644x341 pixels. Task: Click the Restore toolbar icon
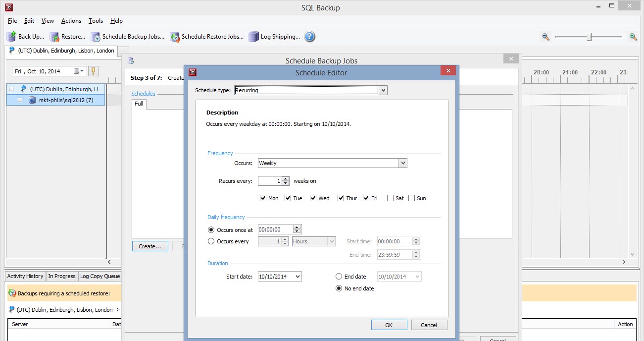(54, 37)
